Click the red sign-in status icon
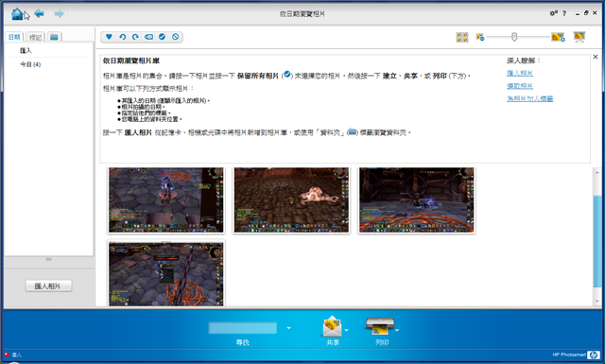Image resolution: width=605 pixels, height=364 pixels. 7,355
